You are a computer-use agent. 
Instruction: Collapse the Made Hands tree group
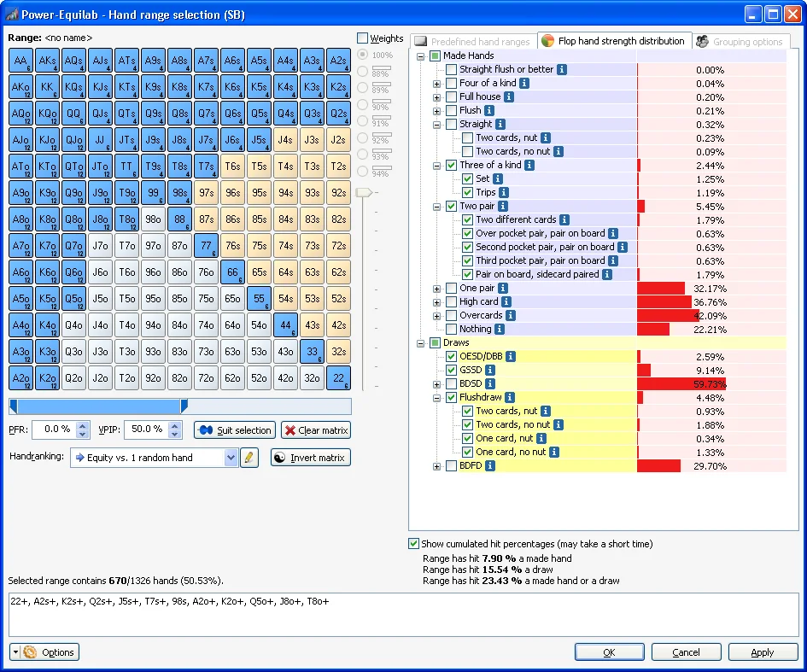pyautogui.click(x=421, y=56)
